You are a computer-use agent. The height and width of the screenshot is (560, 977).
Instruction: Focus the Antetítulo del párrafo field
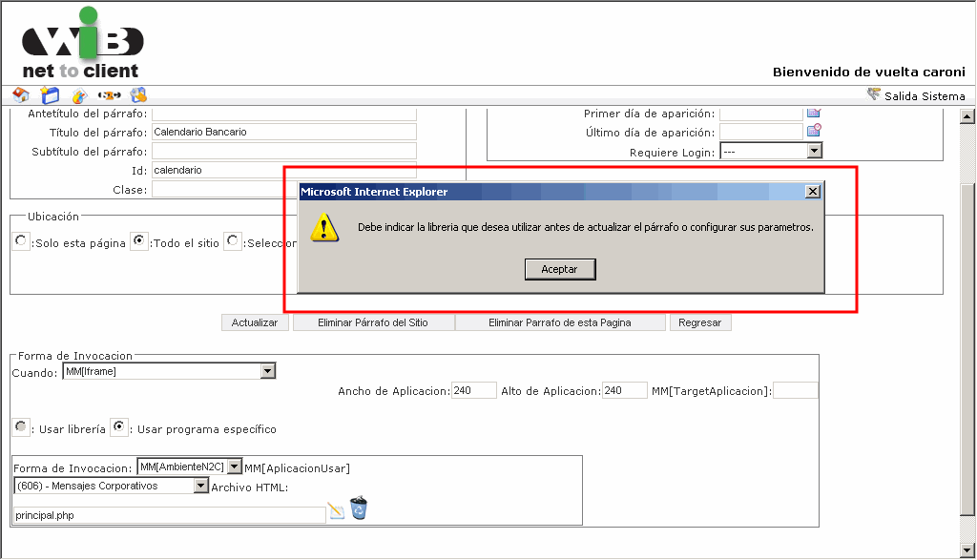click(x=284, y=114)
